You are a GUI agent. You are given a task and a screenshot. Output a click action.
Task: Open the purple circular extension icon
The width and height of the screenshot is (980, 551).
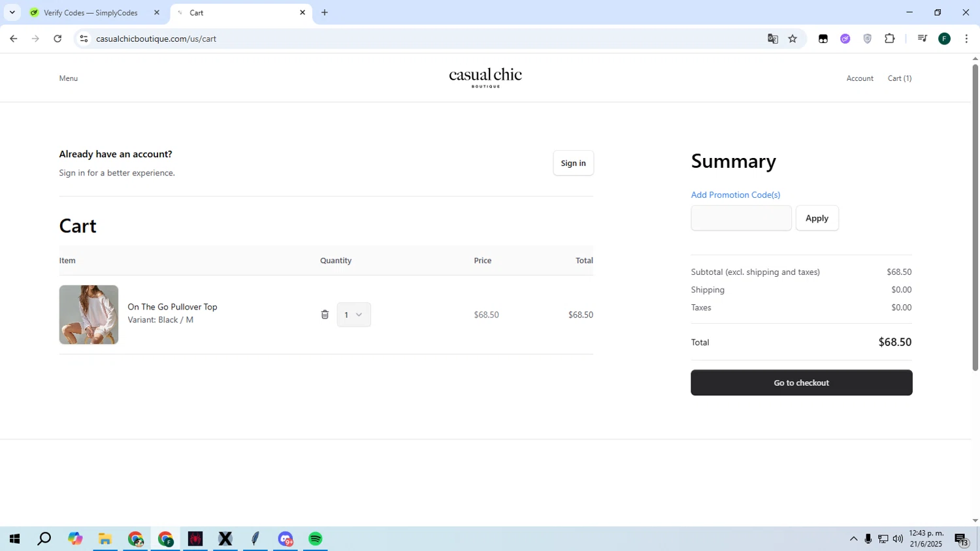tap(845, 39)
